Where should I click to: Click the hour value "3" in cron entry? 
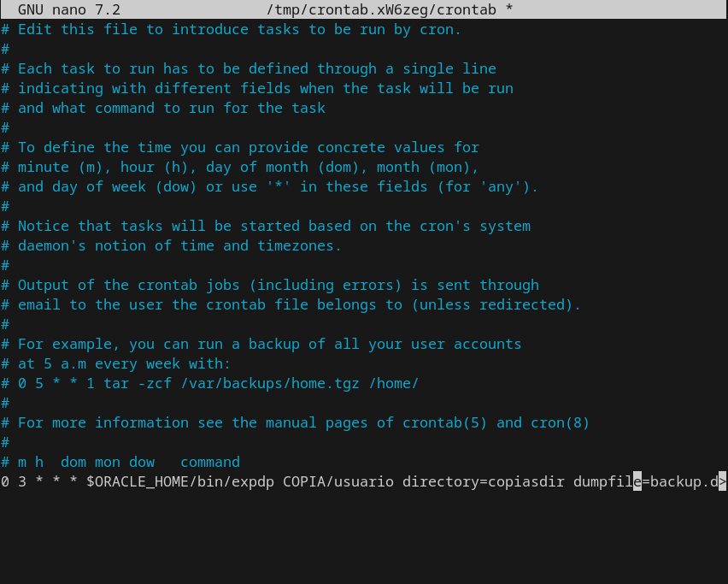(22, 482)
